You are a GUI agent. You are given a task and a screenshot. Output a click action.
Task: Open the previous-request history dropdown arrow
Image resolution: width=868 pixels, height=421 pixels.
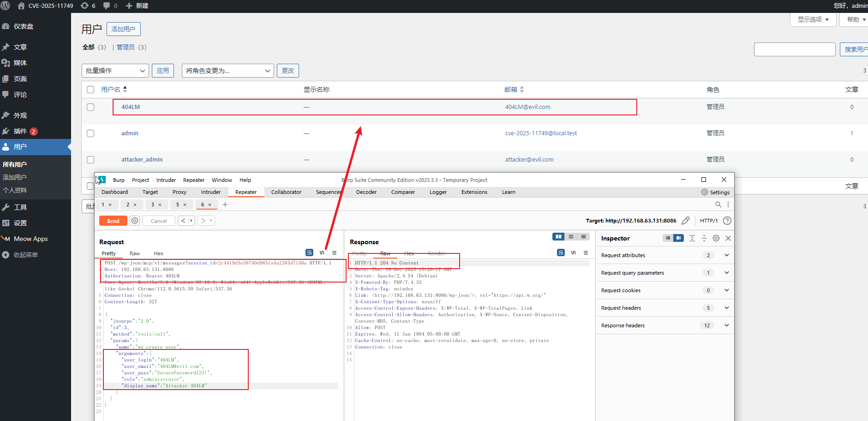coord(191,221)
